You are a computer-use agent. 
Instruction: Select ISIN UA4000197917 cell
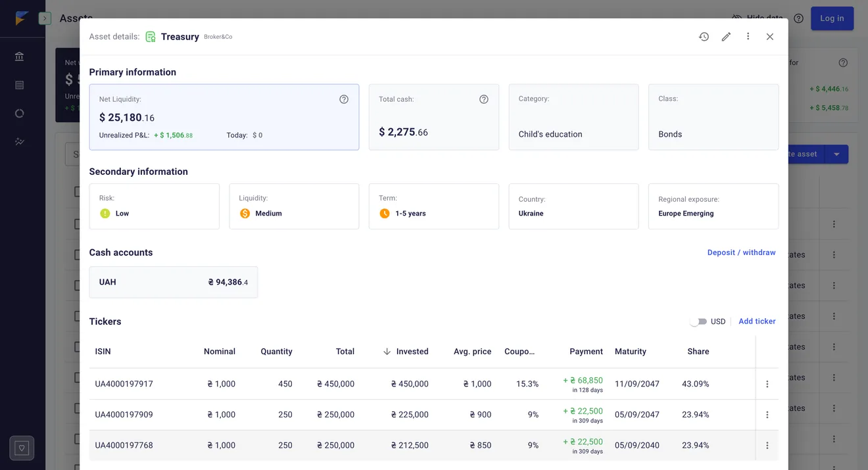(x=124, y=384)
